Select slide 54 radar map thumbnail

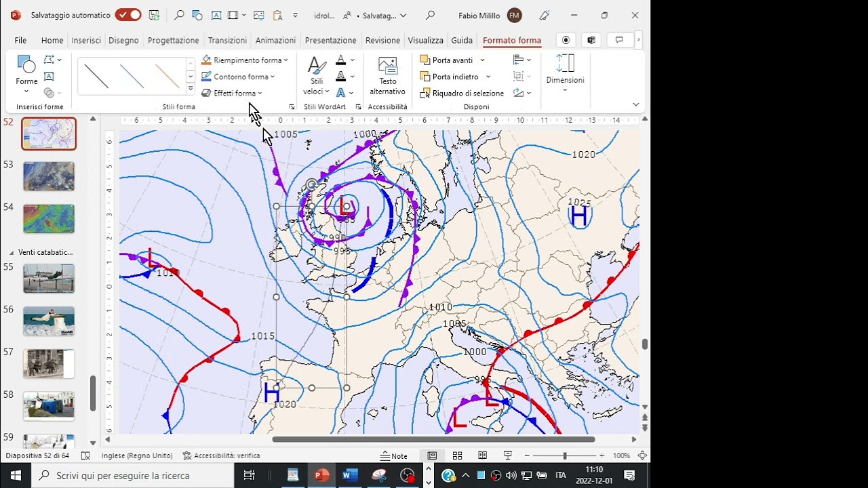click(49, 219)
